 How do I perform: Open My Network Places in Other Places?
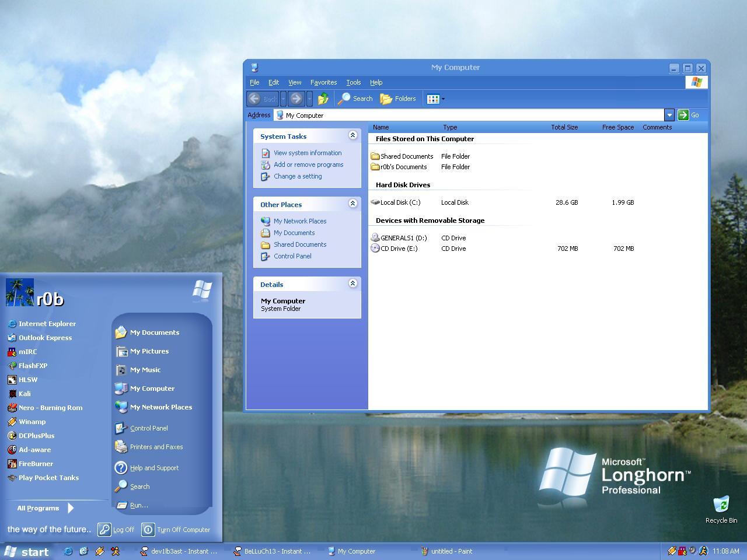[x=300, y=221]
